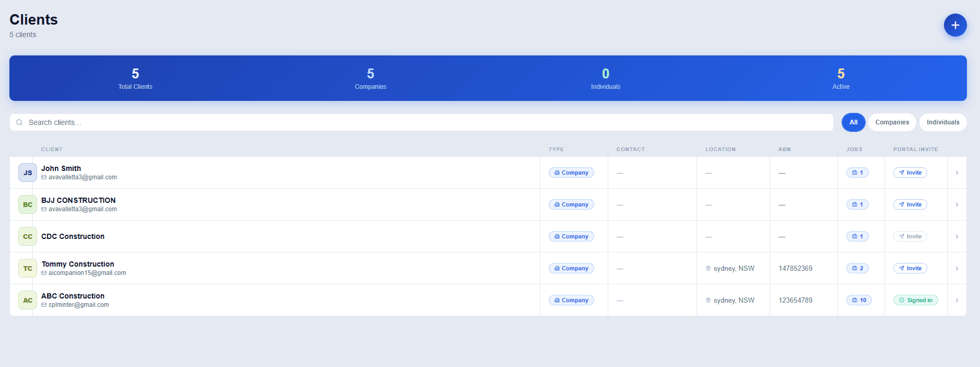Open the BJJ CONSTRUCTION client name
The width and height of the screenshot is (980, 367).
tap(78, 200)
